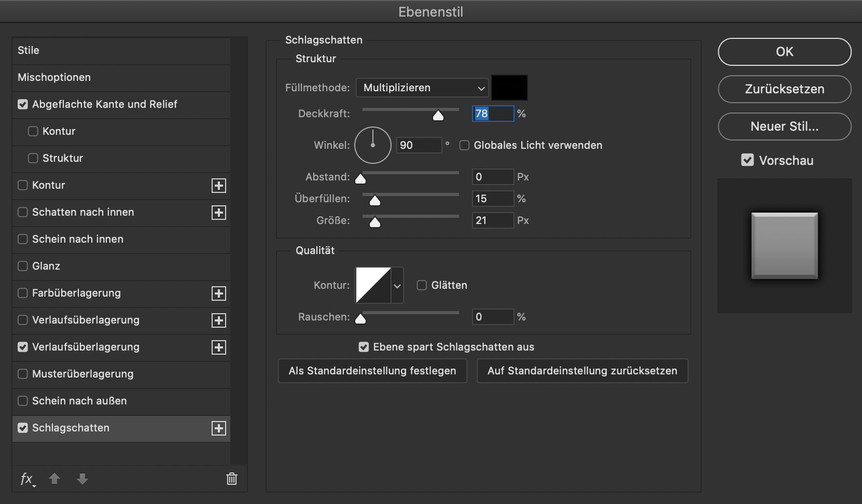
Task: Enable the indented Kontur sub-option checkbox
Action: tap(33, 131)
